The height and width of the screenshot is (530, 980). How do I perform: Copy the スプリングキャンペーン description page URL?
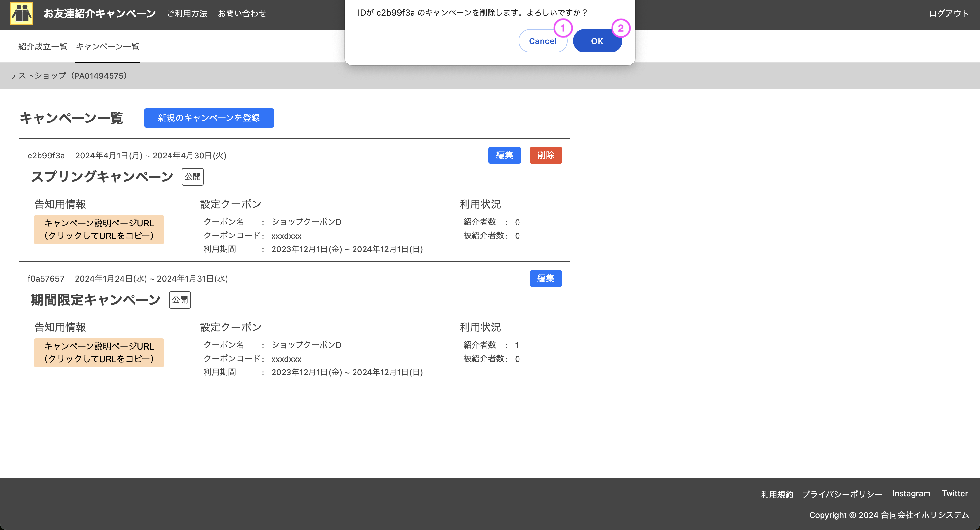pyautogui.click(x=99, y=229)
